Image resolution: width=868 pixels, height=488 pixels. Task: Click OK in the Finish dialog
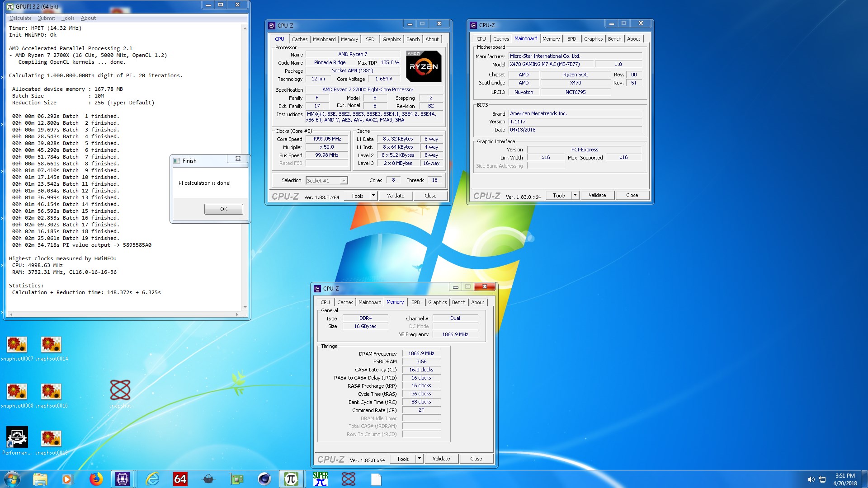coord(224,209)
